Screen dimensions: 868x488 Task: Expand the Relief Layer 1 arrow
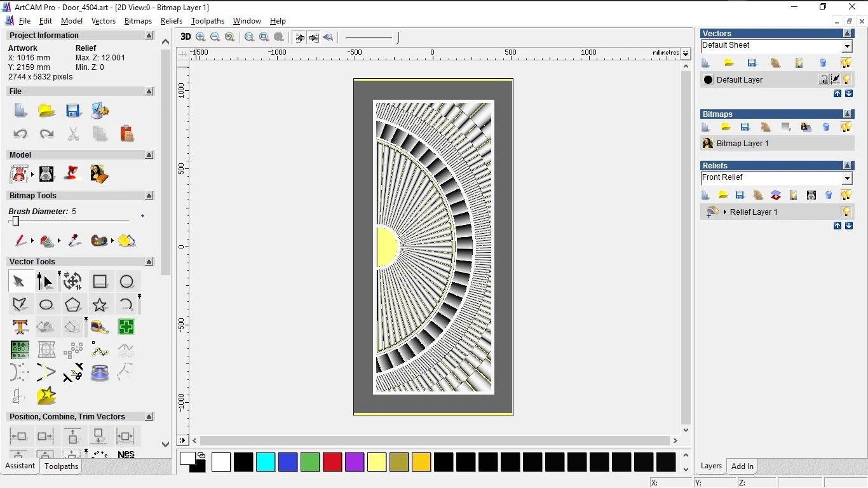click(725, 212)
